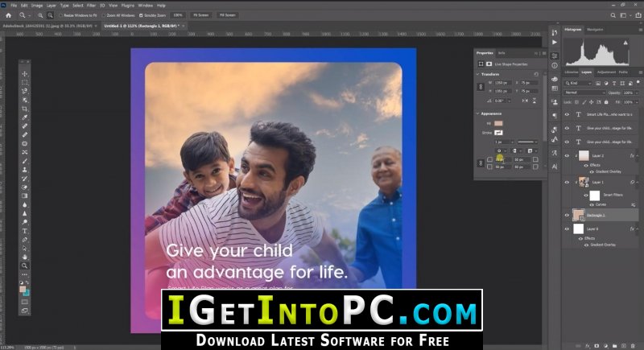644x350 pixels.
Task: Click the 100% zoom button
Action: (x=178, y=15)
